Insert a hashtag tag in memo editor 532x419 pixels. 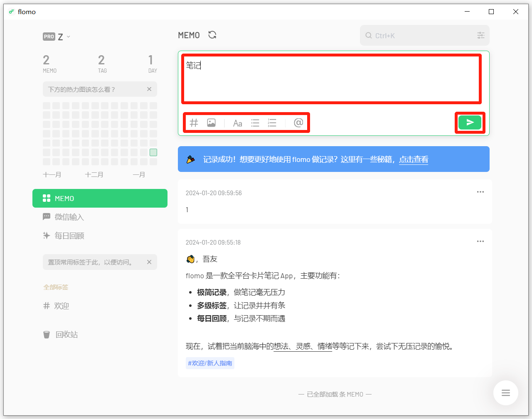tap(194, 123)
